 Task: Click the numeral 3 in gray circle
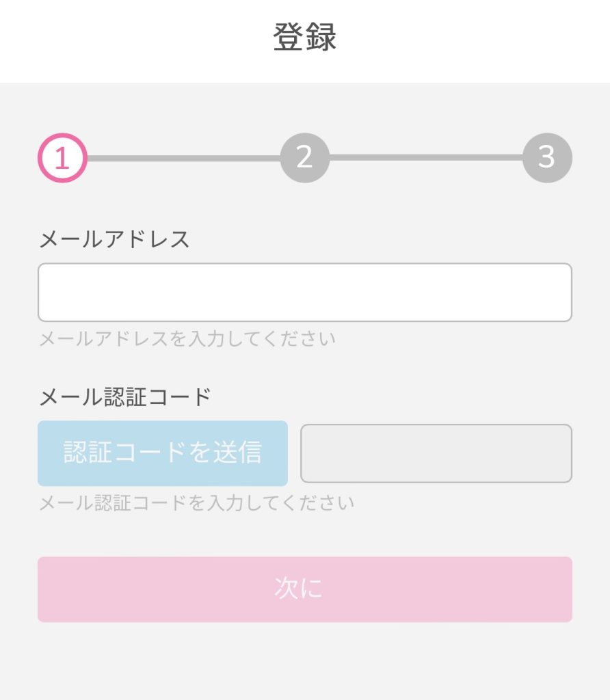coord(547,157)
